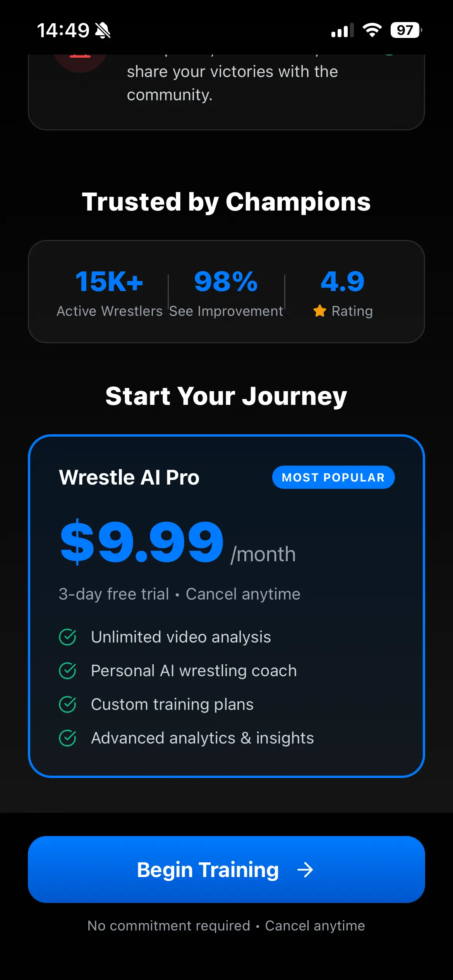Tap the 15K+ Active Wrestlers stat
Image resolution: width=453 pixels, height=980 pixels.
tap(110, 293)
